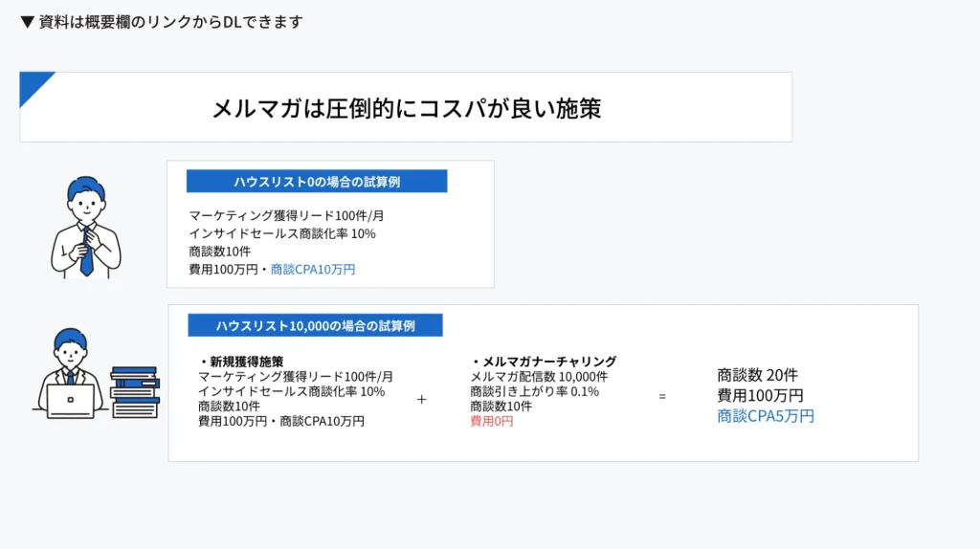Click the laptop in the lower illustration
This screenshot has height=549, width=980.
(x=71, y=401)
